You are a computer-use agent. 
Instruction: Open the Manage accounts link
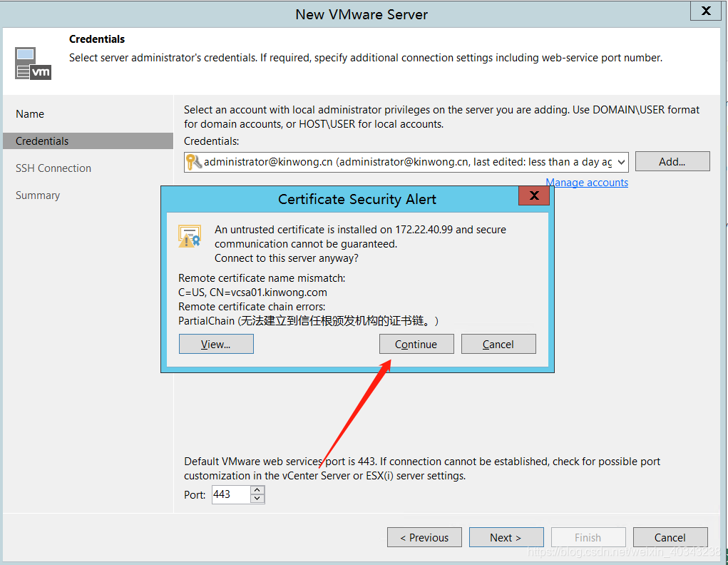tap(587, 183)
